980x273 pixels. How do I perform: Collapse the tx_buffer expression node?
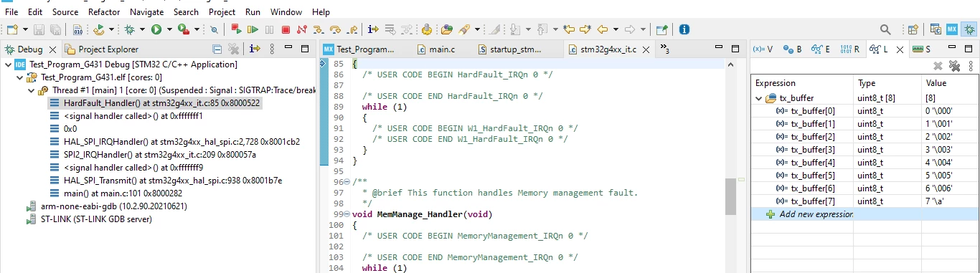pyautogui.click(x=760, y=98)
